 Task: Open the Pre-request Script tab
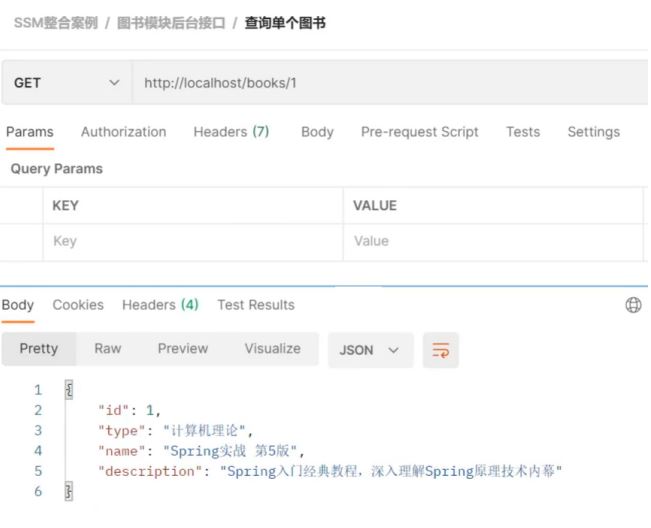tap(419, 132)
